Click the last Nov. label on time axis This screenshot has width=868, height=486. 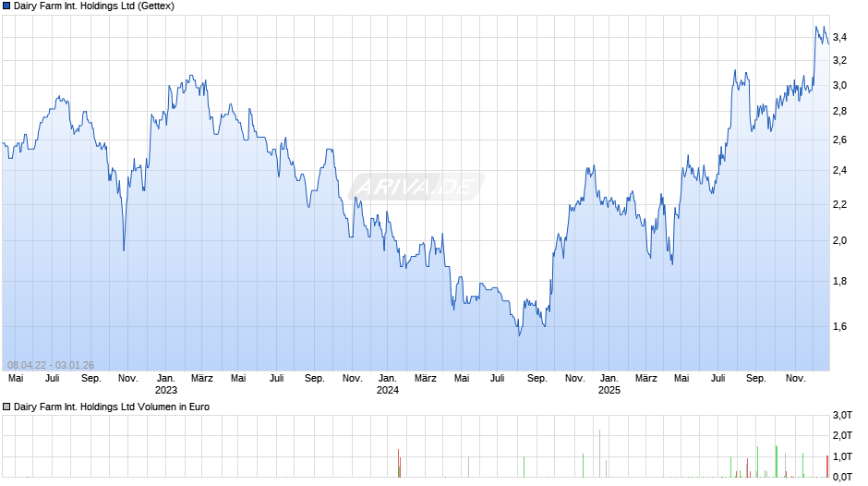tap(795, 379)
